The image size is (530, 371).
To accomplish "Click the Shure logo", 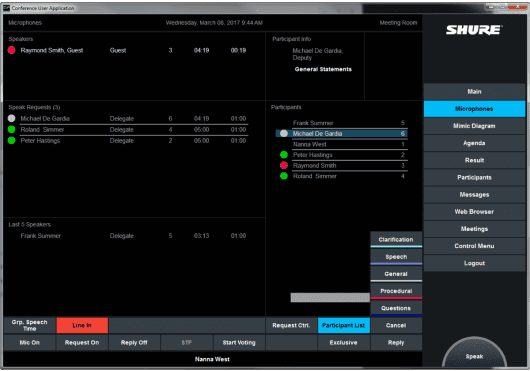I will tap(474, 30).
